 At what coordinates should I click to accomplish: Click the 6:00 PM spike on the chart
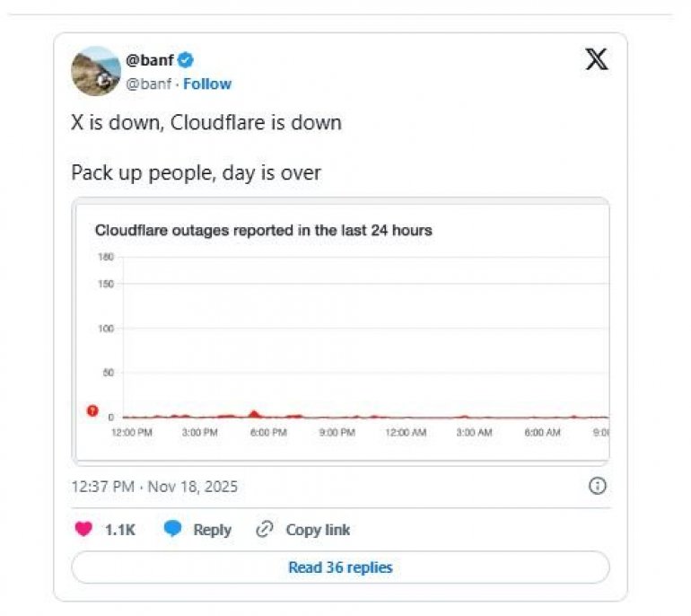[254, 413]
